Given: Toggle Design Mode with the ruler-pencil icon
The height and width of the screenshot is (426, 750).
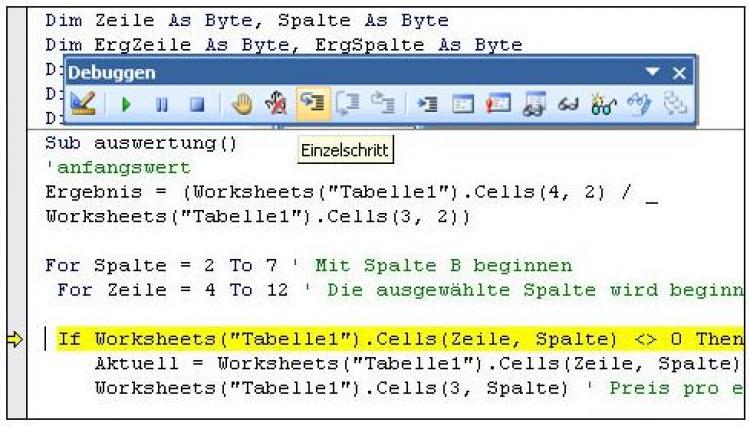Looking at the screenshot, I should click(x=82, y=103).
